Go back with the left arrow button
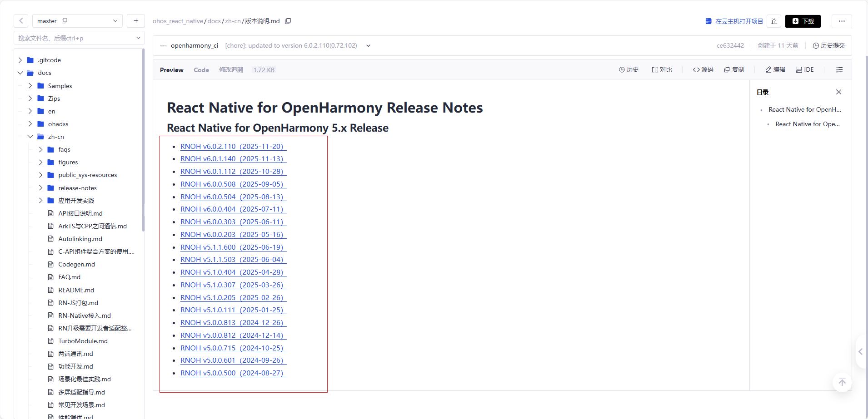 pos(21,21)
